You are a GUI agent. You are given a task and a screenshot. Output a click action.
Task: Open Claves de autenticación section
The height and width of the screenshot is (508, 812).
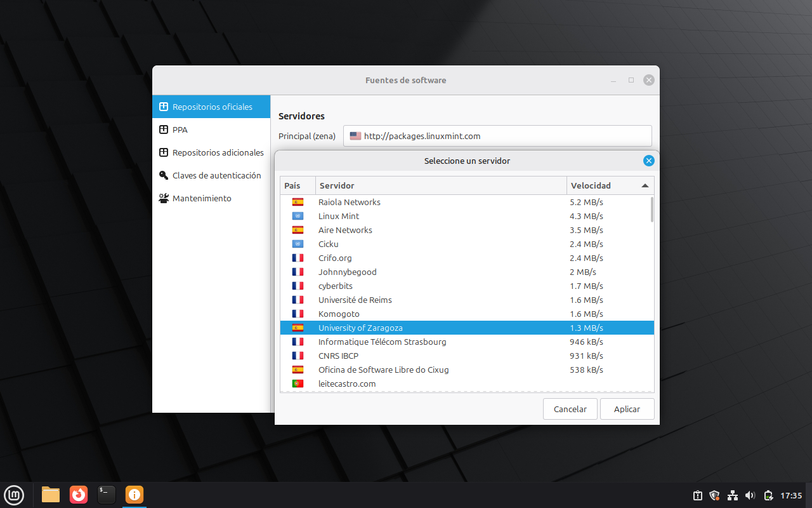(x=211, y=175)
